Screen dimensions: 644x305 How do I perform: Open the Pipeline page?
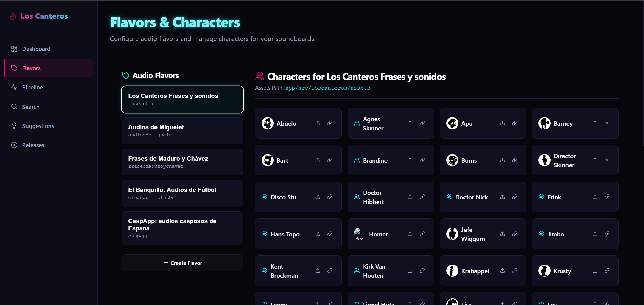tap(48, 87)
